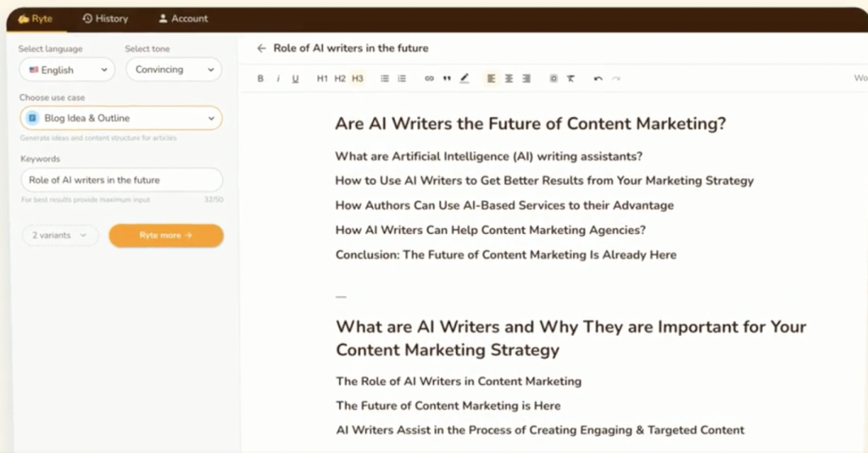Set heading level H2
This screenshot has height=453, width=868.
pyautogui.click(x=340, y=79)
